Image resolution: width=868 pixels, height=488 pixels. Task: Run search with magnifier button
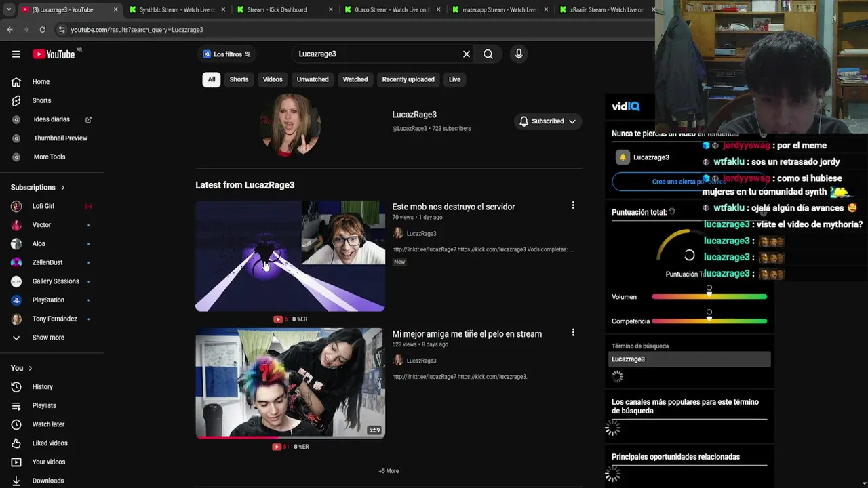(x=488, y=54)
